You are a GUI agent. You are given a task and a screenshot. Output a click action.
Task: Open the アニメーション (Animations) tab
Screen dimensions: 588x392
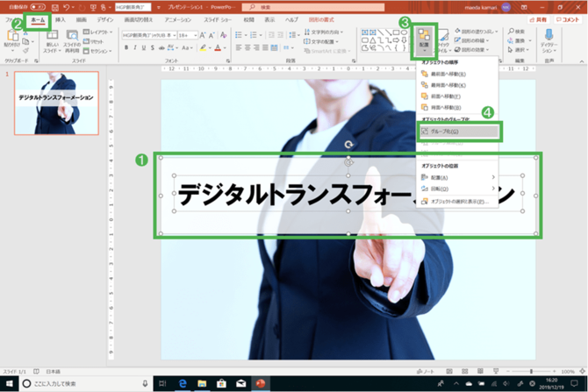click(x=178, y=20)
